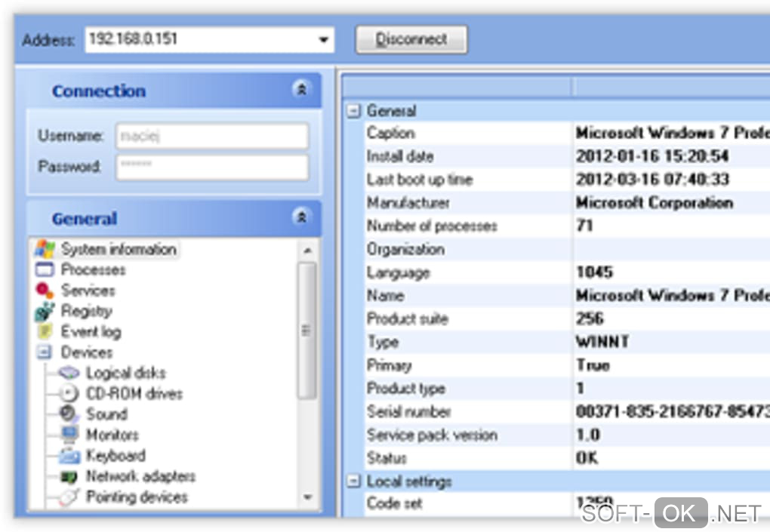Image resolution: width=770 pixels, height=532 pixels.
Task: Click the Monitors display icon
Action: pyautogui.click(x=69, y=435)
